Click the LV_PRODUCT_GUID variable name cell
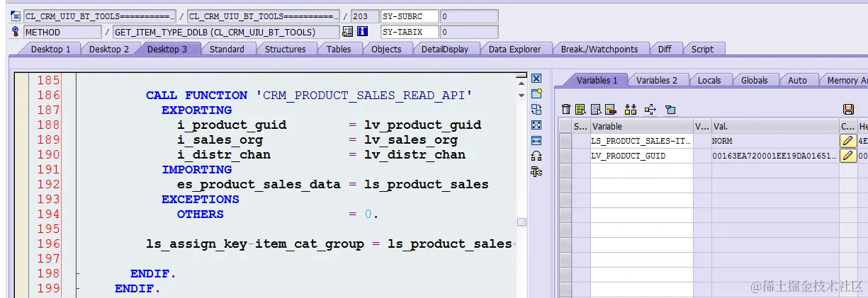This screenshot has height=298, width=868. [x=641, y=156]
